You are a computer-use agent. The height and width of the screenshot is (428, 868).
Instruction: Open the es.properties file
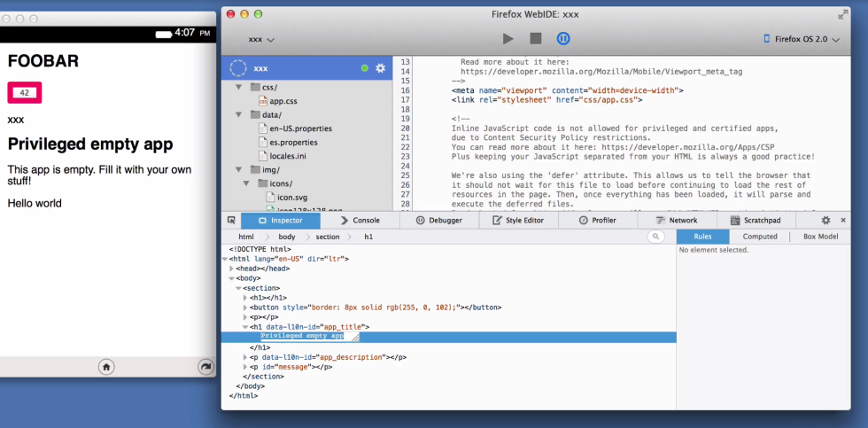pyautogui.click(x=293, y=143)
